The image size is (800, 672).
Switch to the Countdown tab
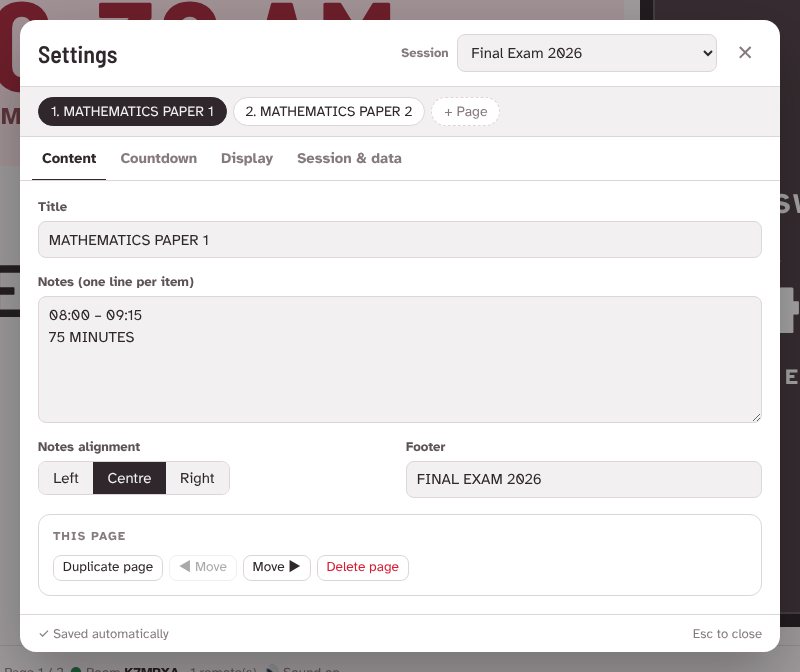159,158
